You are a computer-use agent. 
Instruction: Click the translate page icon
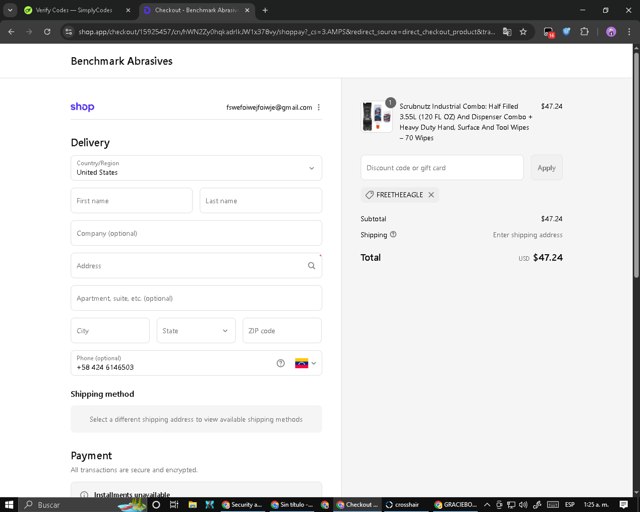pyautogui.click(x=507, y=31)
